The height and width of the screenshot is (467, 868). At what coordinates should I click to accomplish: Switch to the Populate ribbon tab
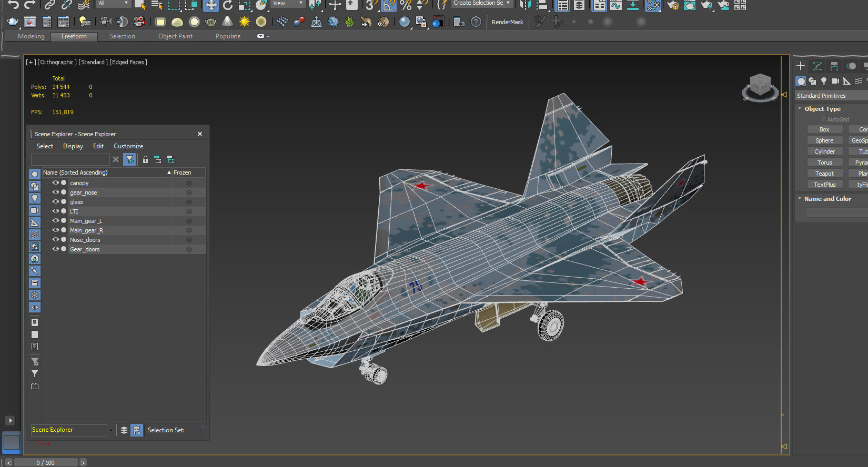click(x=228, y=36)
